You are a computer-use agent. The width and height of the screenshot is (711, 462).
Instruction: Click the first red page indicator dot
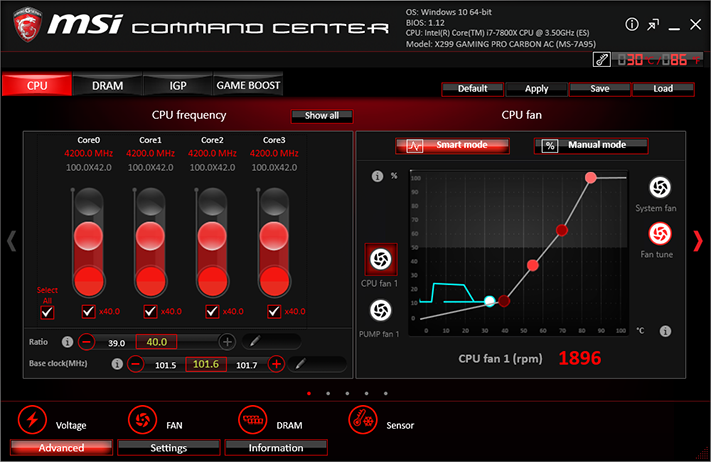[309, 394]
